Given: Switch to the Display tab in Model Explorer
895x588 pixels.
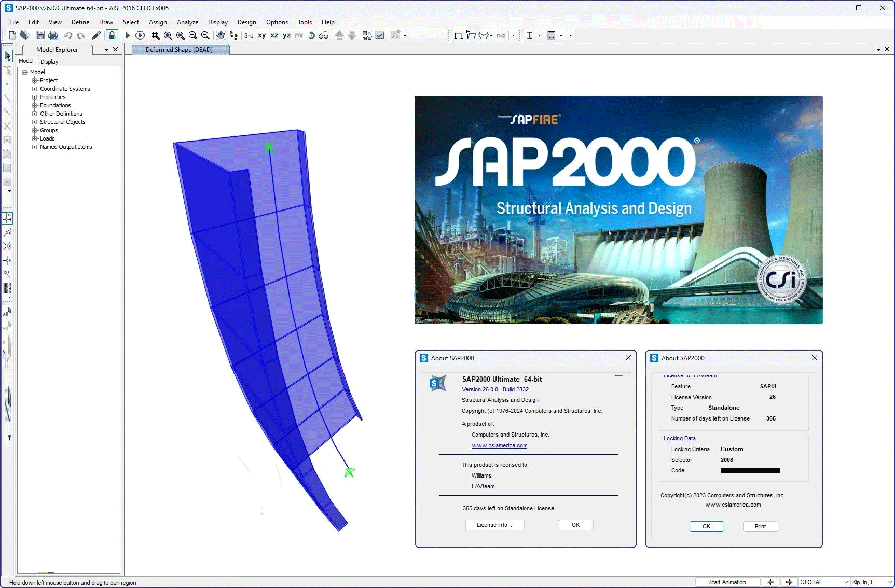Looking at the screenshot, I should click(49, 61).
